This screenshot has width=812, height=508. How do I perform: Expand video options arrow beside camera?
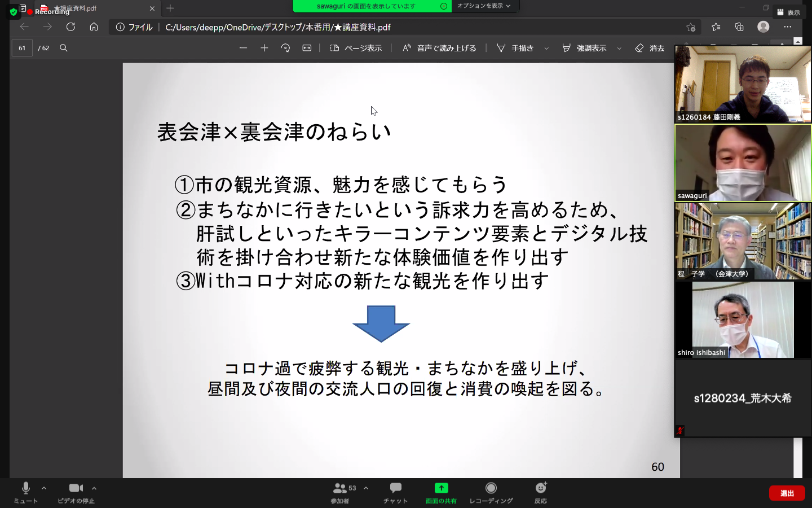pyautogui.click(x=94, y=488)
